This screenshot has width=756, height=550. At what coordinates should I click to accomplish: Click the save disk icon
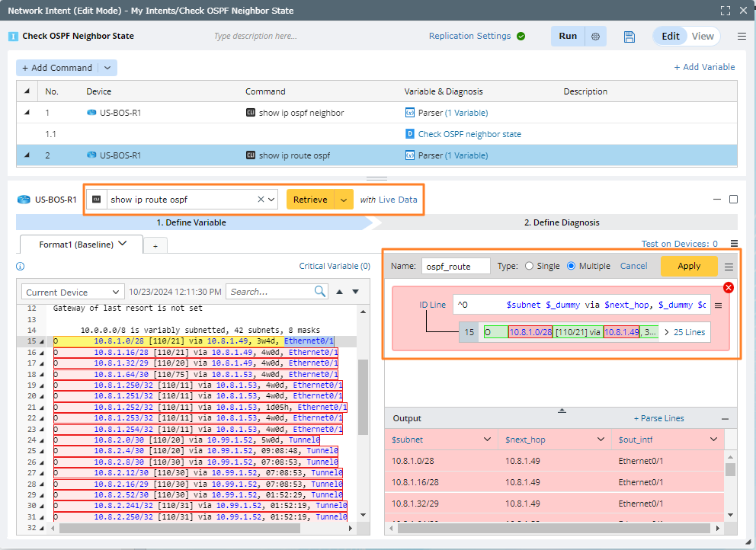tap(629, 37)
